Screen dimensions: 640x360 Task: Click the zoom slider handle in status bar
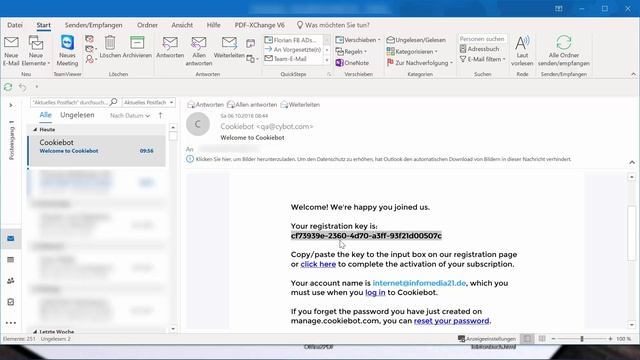582,339
